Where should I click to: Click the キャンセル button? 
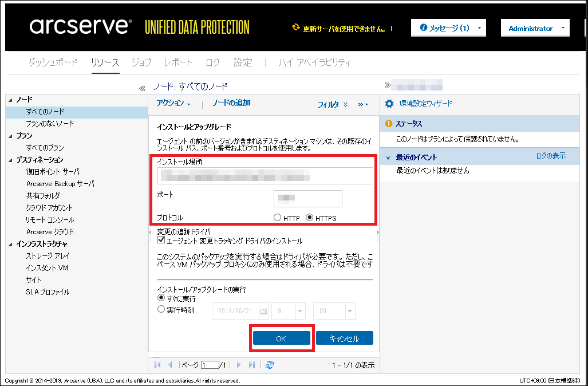point(344,338)
